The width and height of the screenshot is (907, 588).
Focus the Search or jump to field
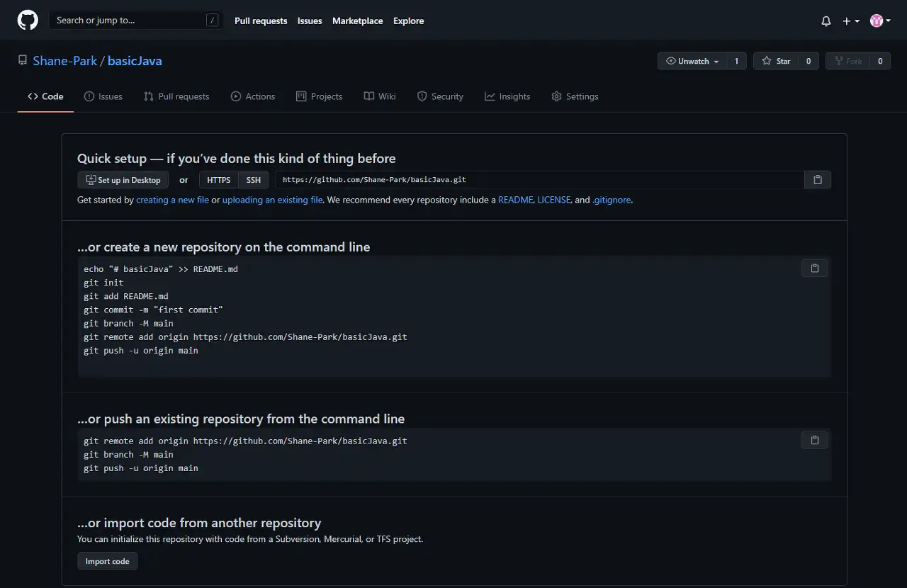136,21
